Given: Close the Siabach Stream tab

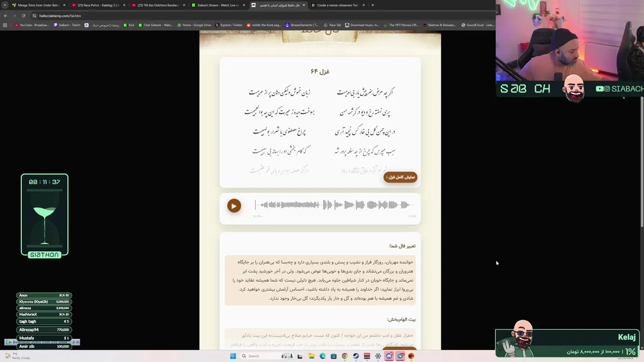Looking at the screenshot, I should tap(244, 5).
